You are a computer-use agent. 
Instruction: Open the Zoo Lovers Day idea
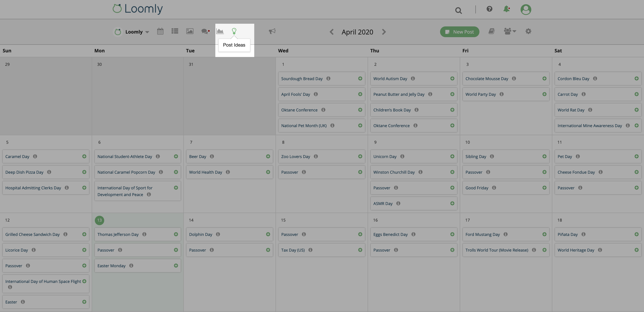322,157
